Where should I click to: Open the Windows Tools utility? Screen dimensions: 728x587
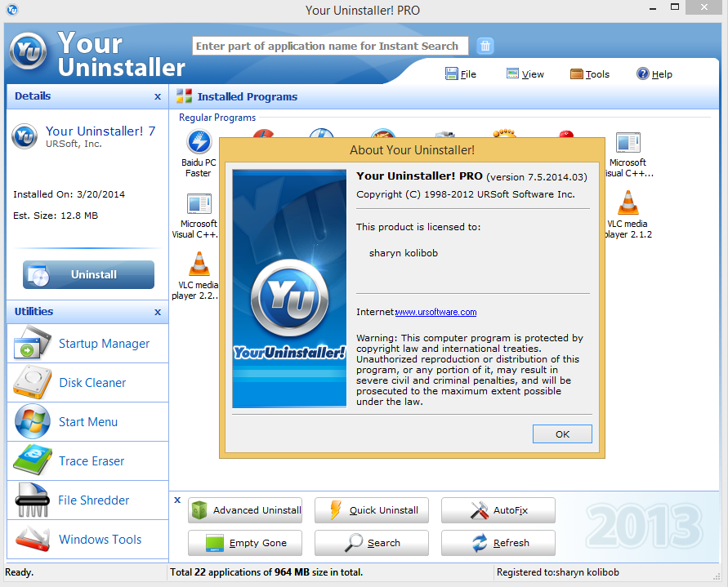click(x=87, y=539)
